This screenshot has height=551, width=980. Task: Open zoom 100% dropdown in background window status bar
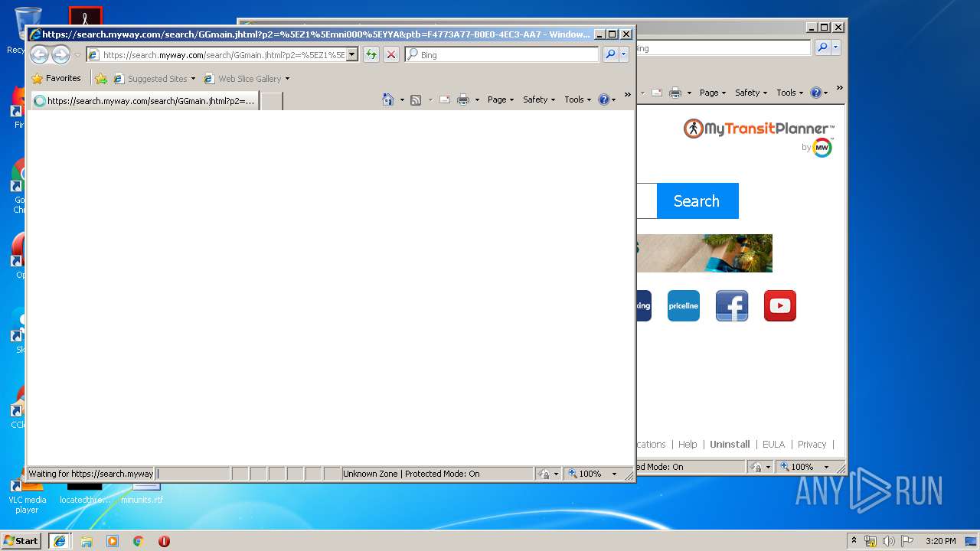[826, 467]
